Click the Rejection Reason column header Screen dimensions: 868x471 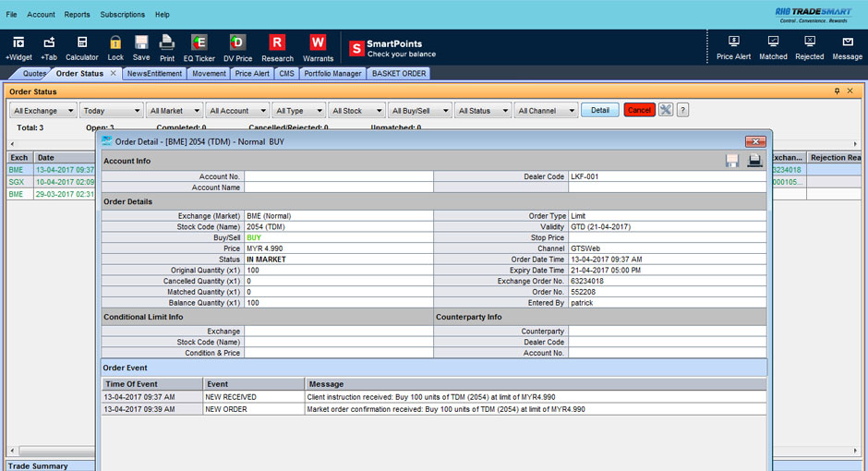point(834,158)
